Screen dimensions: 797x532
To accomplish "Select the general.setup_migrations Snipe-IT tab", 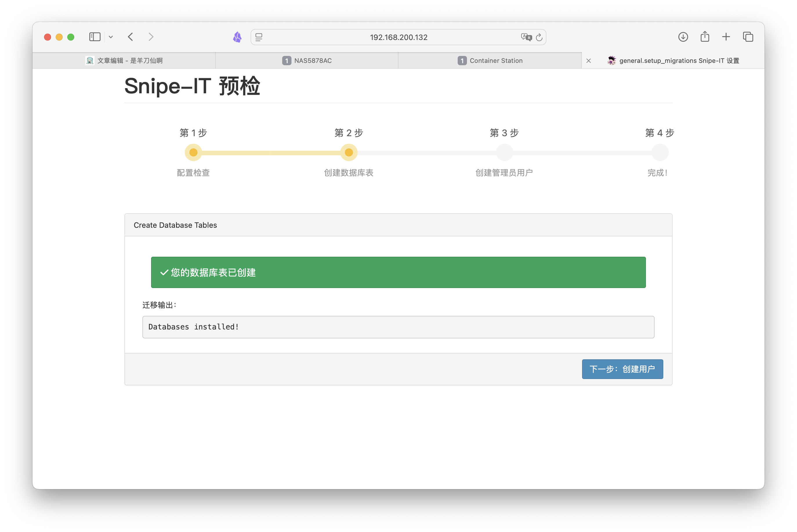I will pos(673,60).
